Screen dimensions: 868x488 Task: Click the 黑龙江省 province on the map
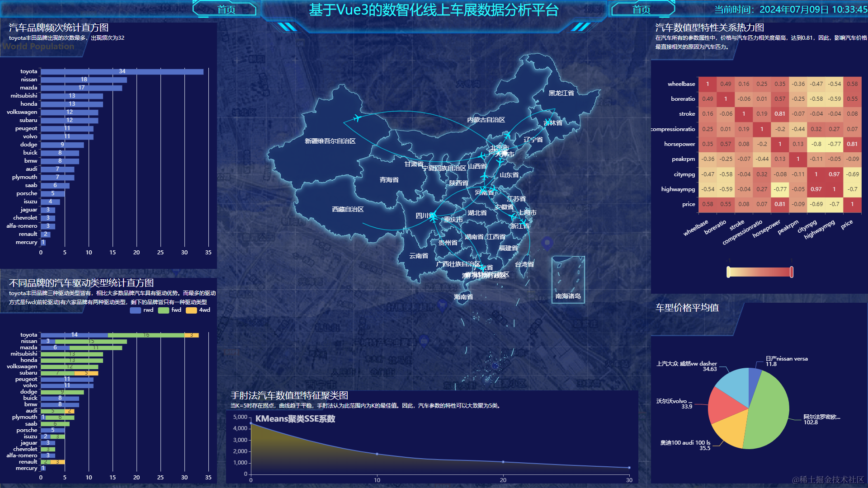(561, 93)
